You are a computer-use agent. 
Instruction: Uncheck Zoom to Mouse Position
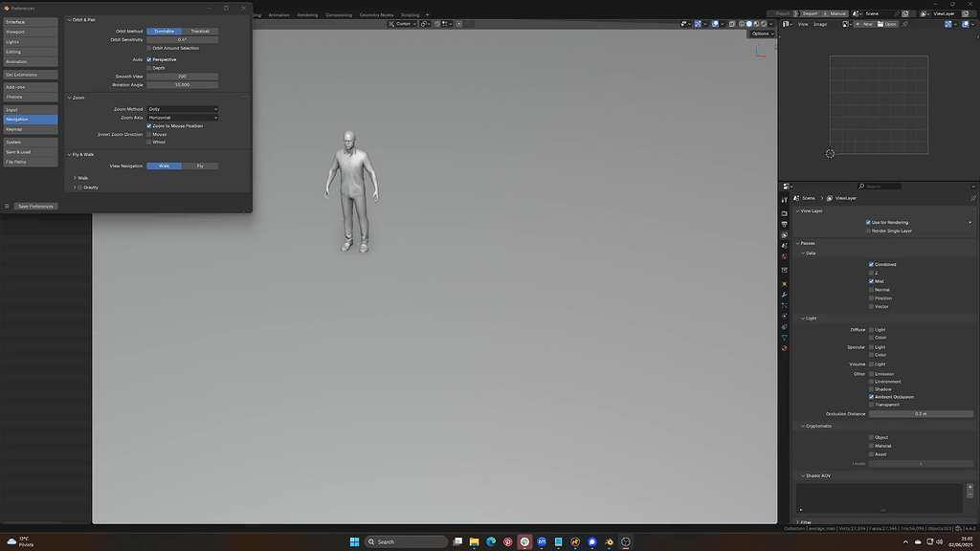pyautogui.click(x=148, y=125)
